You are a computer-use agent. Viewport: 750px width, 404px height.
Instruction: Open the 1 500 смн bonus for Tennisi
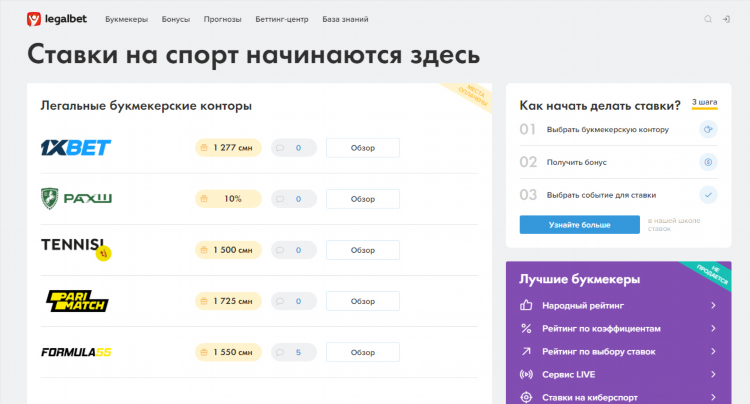coord(228,250)
